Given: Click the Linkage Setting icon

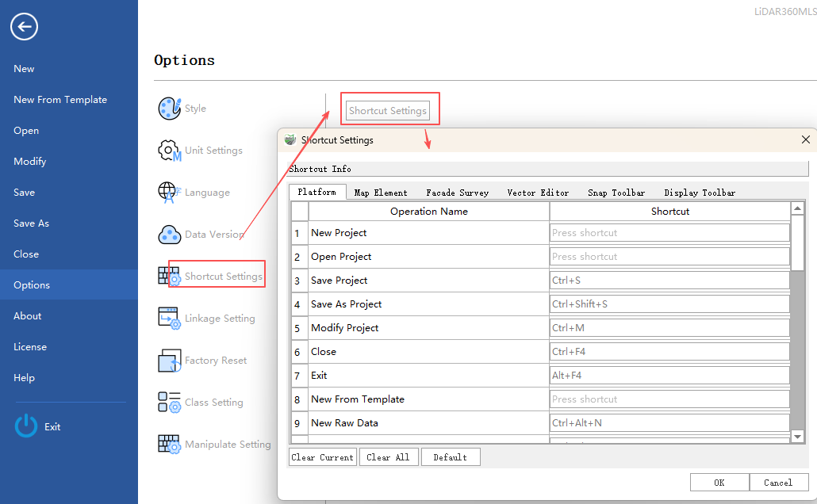Looking at the screenshot, I should point(170,319).
